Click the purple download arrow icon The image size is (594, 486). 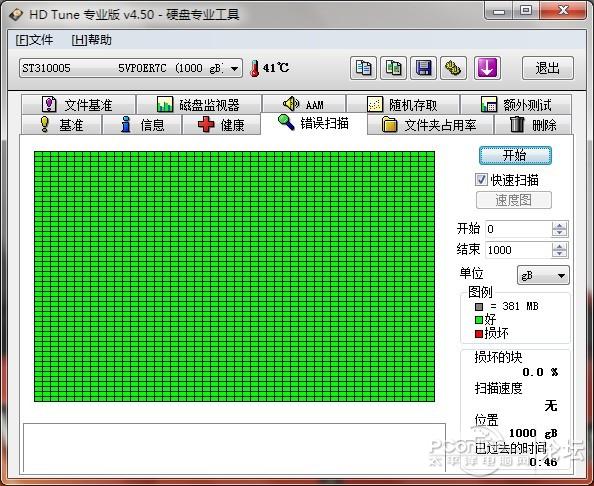point(487,68)
